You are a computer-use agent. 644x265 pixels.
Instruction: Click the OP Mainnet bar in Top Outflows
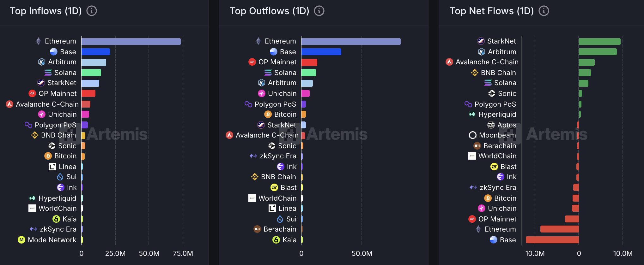point(309,62)
